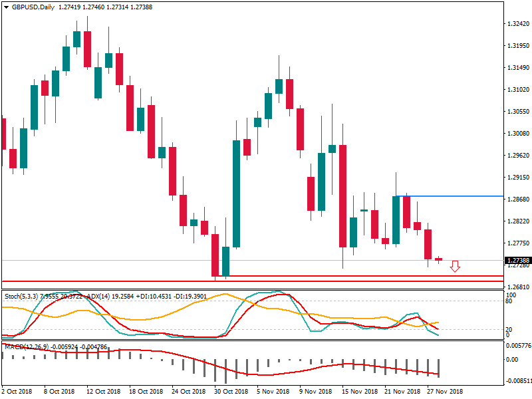The image size is (532, 399).
Task: Click the 1.31020 price axis label
Action: pos(518,90)
